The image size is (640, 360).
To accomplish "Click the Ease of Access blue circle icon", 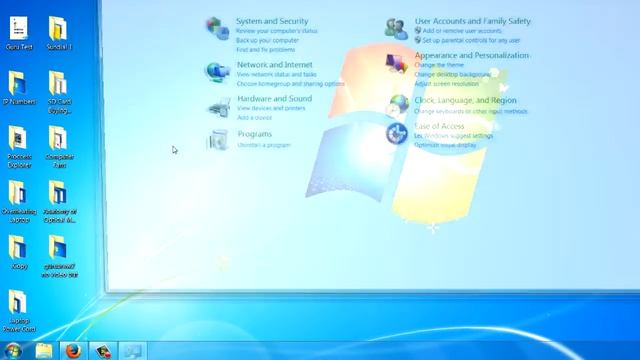I will pyautogui.click(x=397, y=133).
